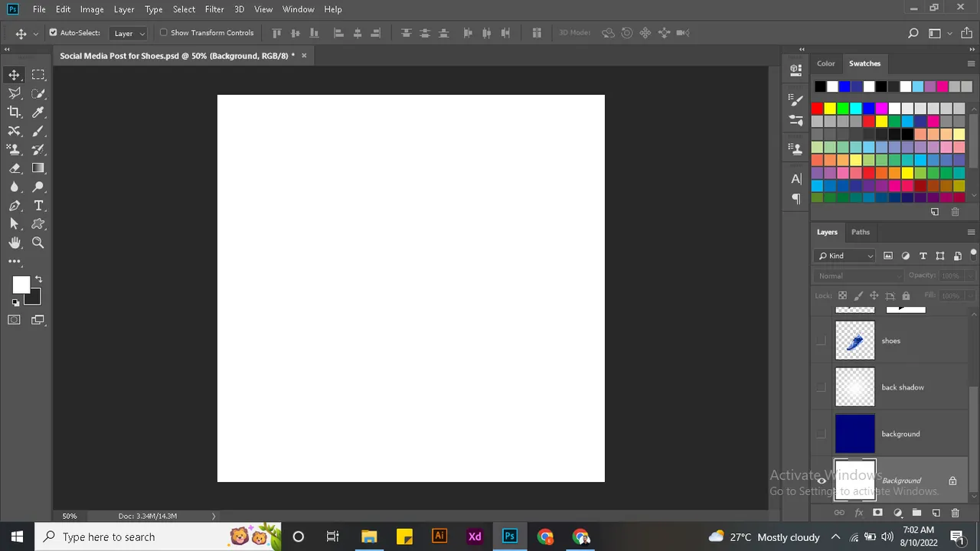
Task: Delete layer with trash icon
Action: click(955, 513)
